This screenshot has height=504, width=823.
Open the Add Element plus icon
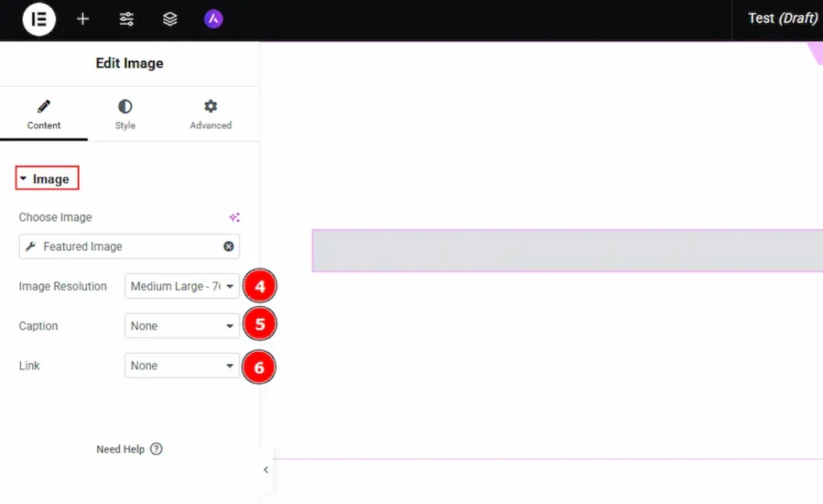pos(83,18)
